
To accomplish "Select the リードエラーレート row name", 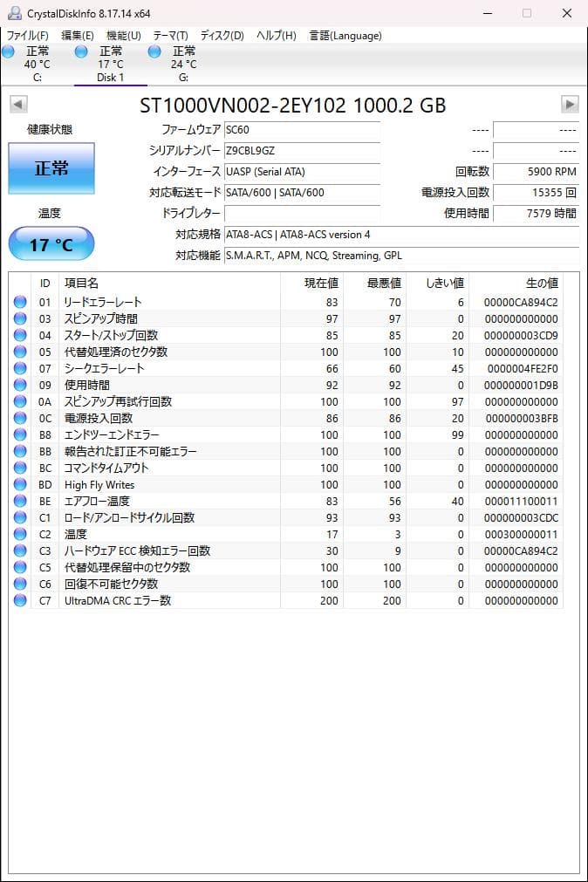I will click(x=103, y=302).
